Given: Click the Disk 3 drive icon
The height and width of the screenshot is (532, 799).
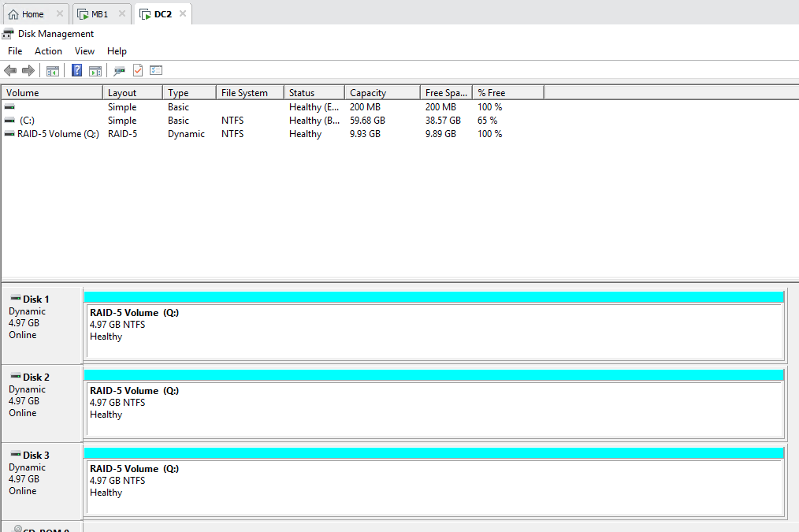Looking at the screenshot, I should point(16,454).
